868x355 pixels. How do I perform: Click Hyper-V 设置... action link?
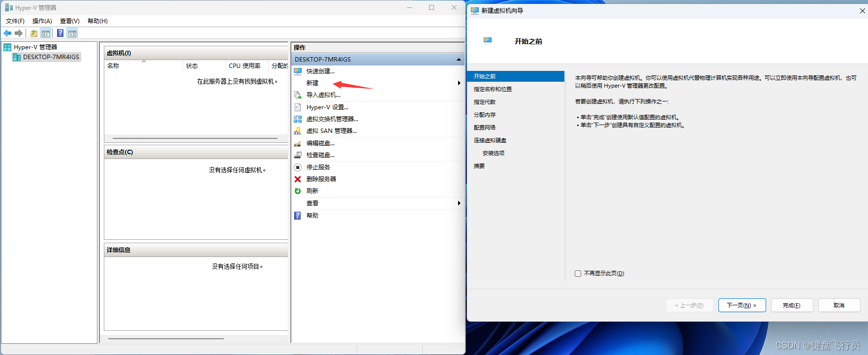327,107
